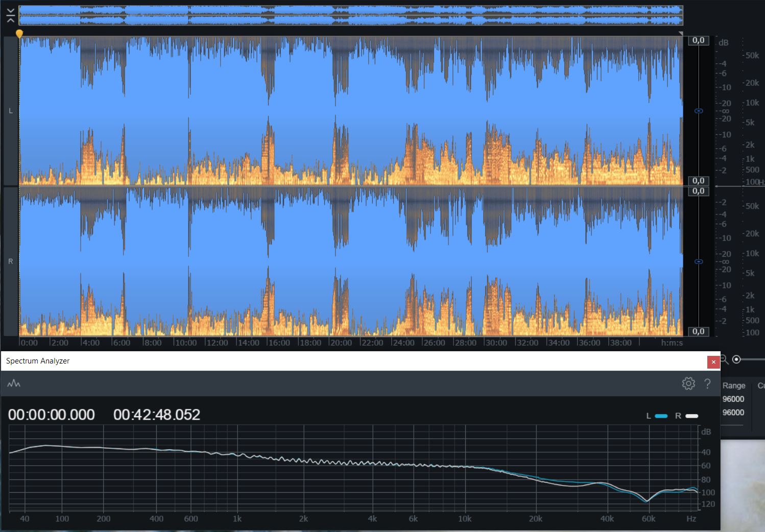Click the 400 label on Spectrum Analyzer frequency axis

click(156, 519)
